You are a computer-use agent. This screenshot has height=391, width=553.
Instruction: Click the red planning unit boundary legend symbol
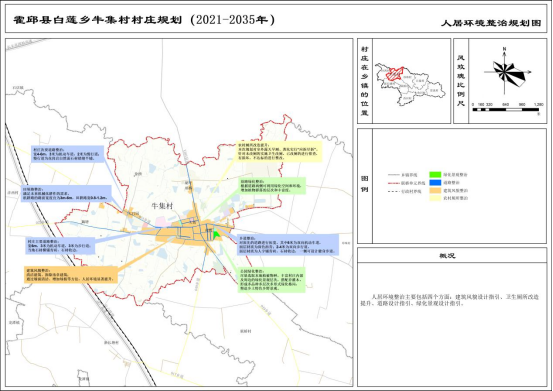pos(393,183)
